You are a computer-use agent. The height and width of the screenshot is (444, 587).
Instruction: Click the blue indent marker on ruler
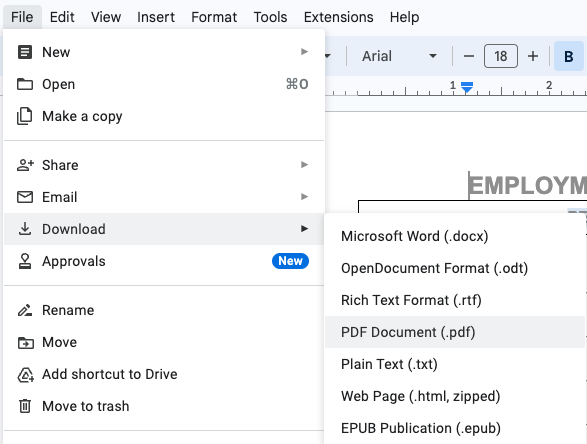point(467,87)
